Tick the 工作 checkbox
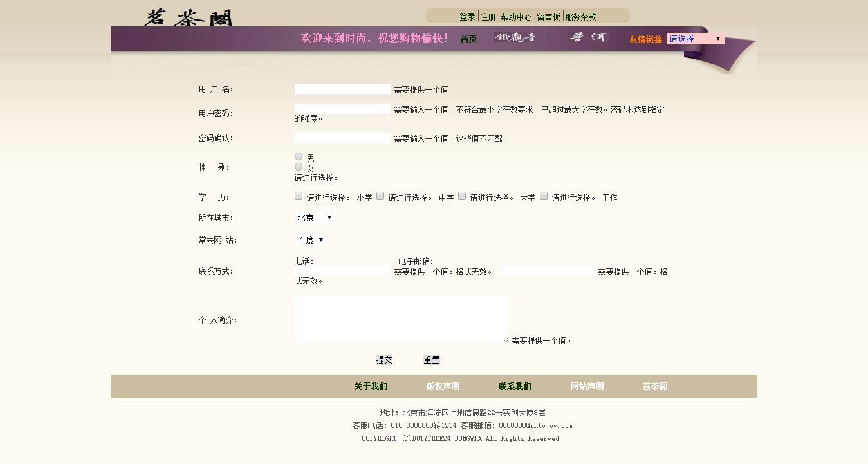This screenshot has width=868, height=464. (544, 196)
